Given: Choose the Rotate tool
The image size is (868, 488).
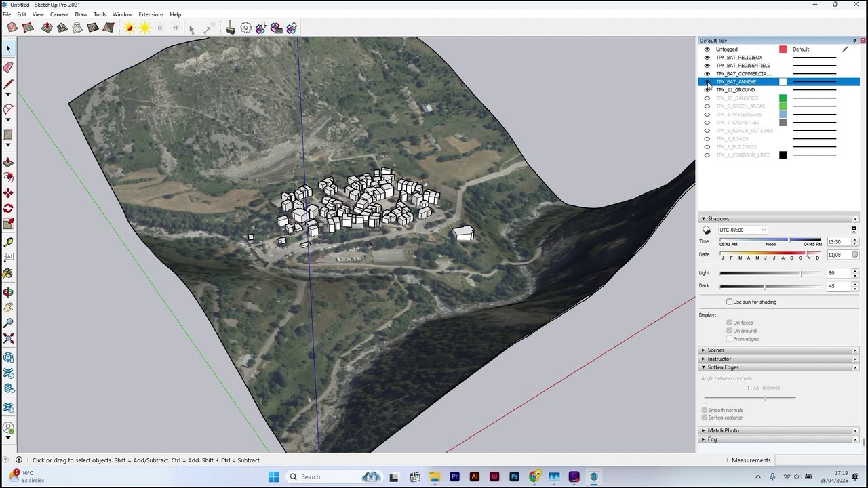Looking at the screenshot, I should [x=8, y=209].
